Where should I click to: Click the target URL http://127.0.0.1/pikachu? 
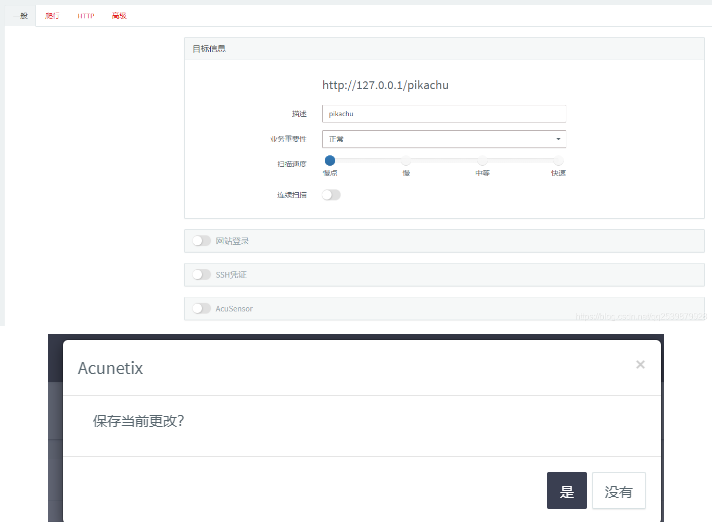pos(386,85)
